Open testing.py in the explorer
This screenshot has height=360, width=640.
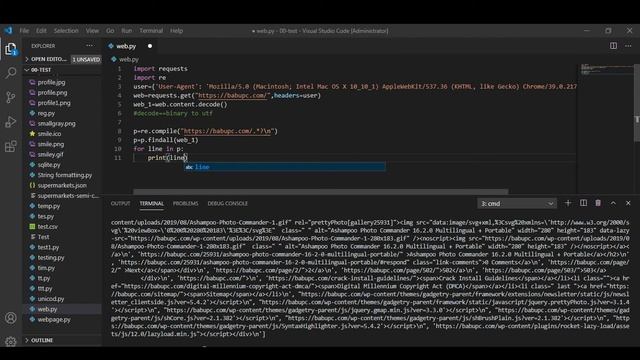click(x=51, y=258)
